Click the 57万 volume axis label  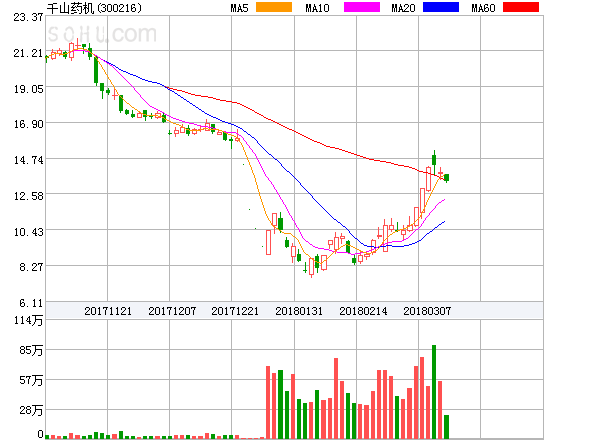(x=31, y=380)
